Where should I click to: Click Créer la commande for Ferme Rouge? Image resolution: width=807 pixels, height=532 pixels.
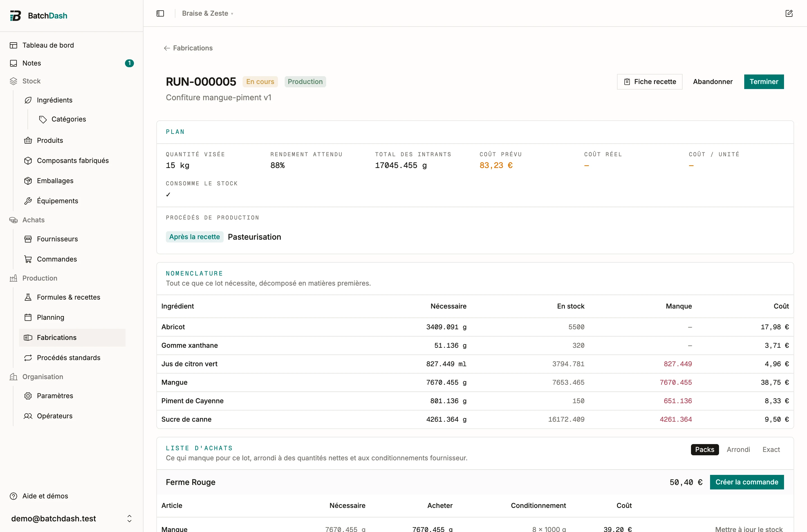point(746,482)
